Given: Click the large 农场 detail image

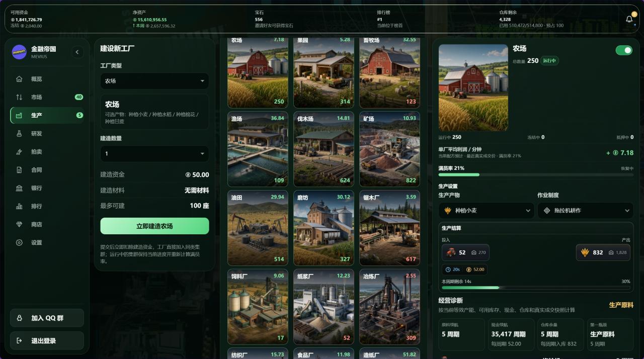Looking at the screenshot, I should click(x=473, y=87).
